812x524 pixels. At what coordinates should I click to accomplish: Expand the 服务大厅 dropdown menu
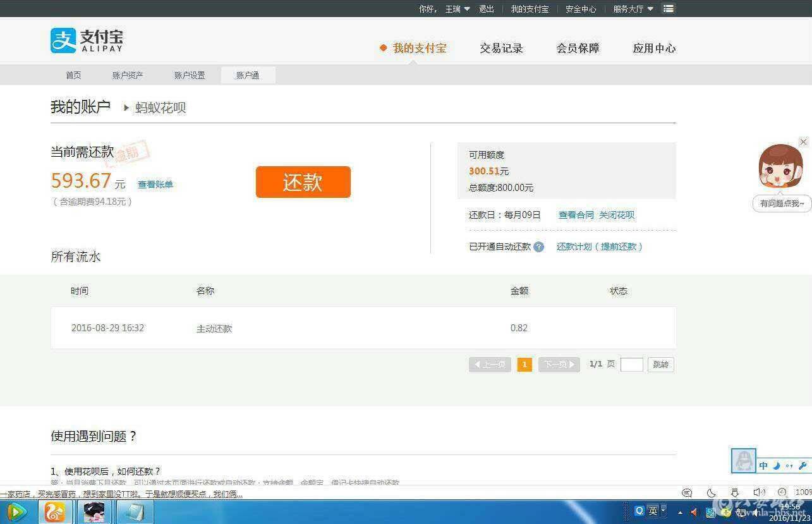click(x=633, y=9)
